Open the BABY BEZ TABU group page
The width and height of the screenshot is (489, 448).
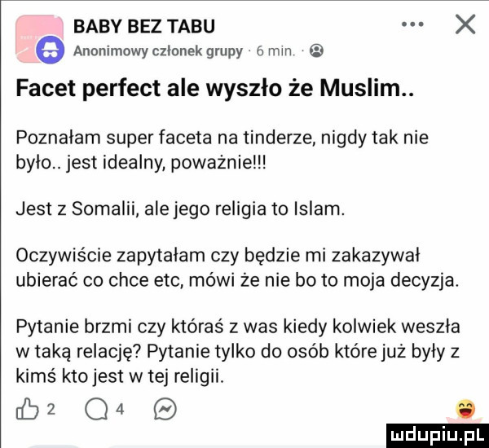pyautogui.click(x=145, y=25)
